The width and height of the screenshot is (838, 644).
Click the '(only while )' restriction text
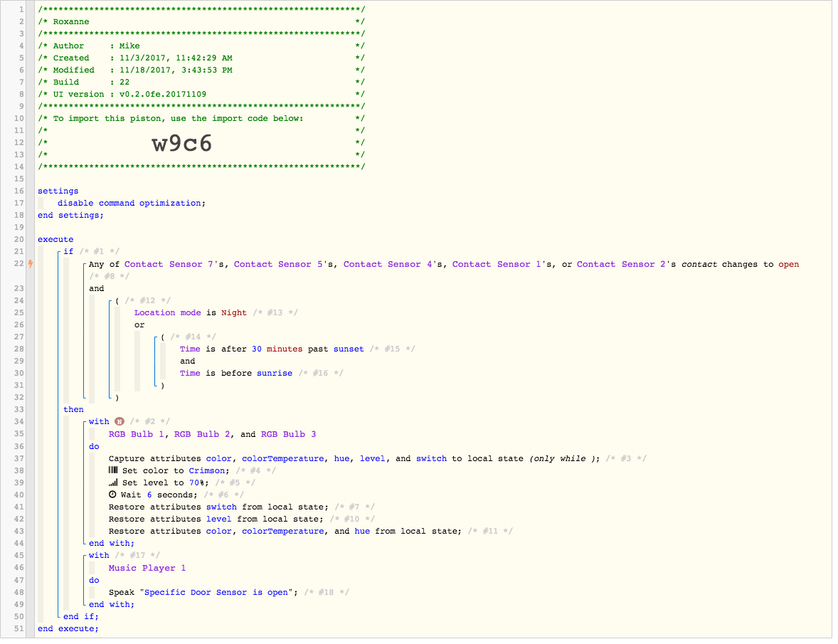[x=562, y=458]
